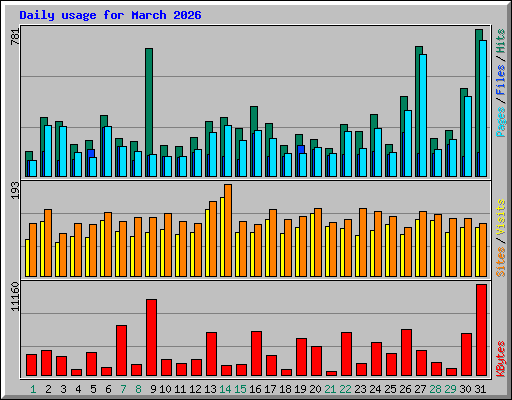Image resolution: width=512 pixels, height=400 pixels.
Task: Click the red KBytes bar for day 9
Action: (x=151, y=338)
